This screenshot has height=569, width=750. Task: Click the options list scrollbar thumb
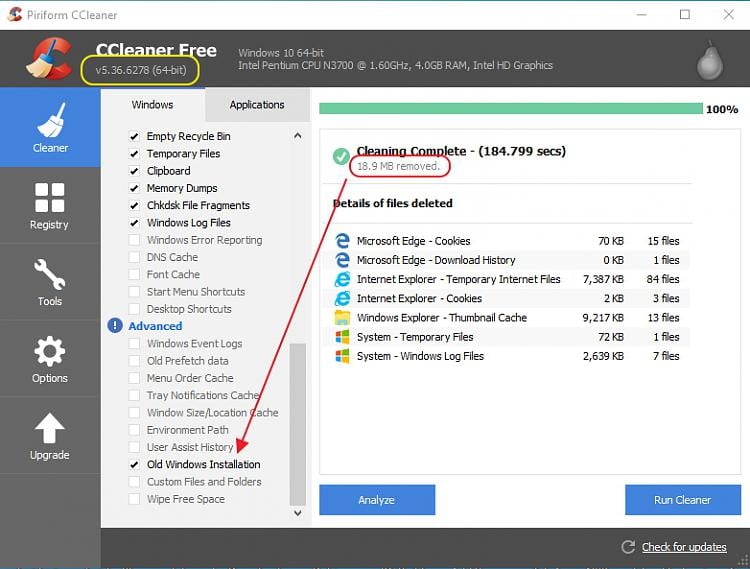pyautogui.click(x=298, y=424)
